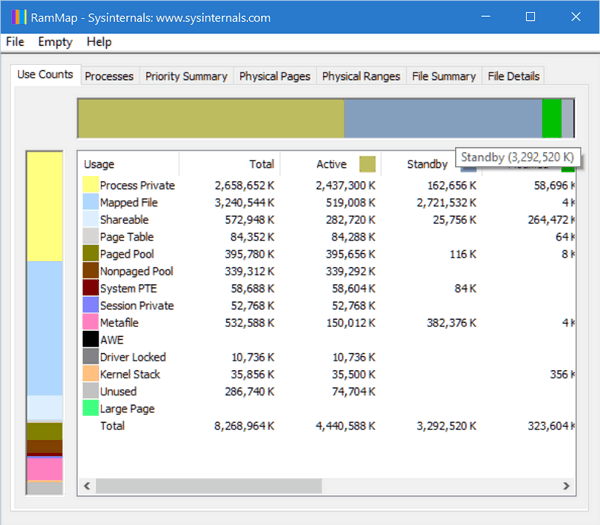Open the Help menu

coord(99,42)
